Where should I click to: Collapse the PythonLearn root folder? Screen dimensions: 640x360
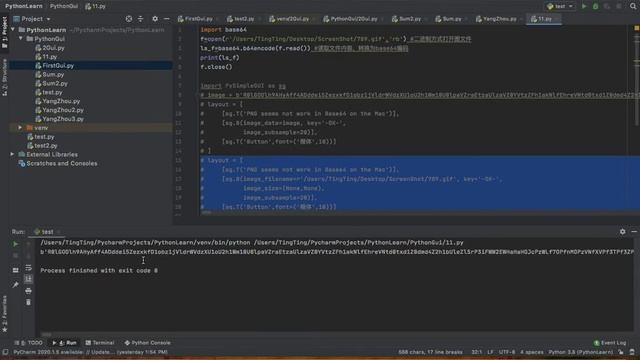(x=13, y=30)
